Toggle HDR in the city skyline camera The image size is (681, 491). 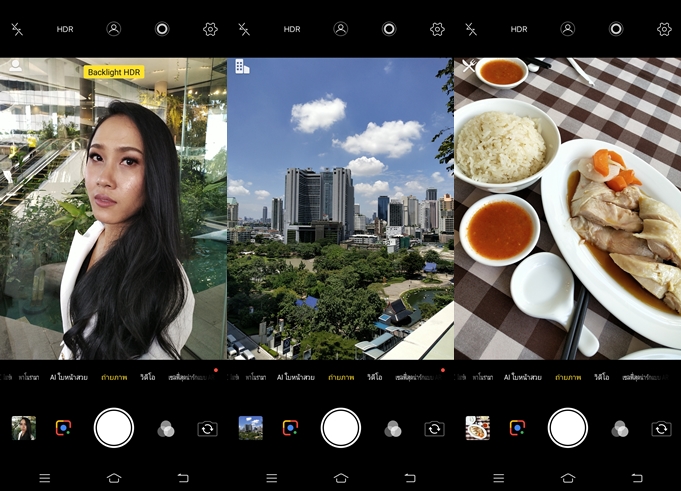(x=292, y=29)
